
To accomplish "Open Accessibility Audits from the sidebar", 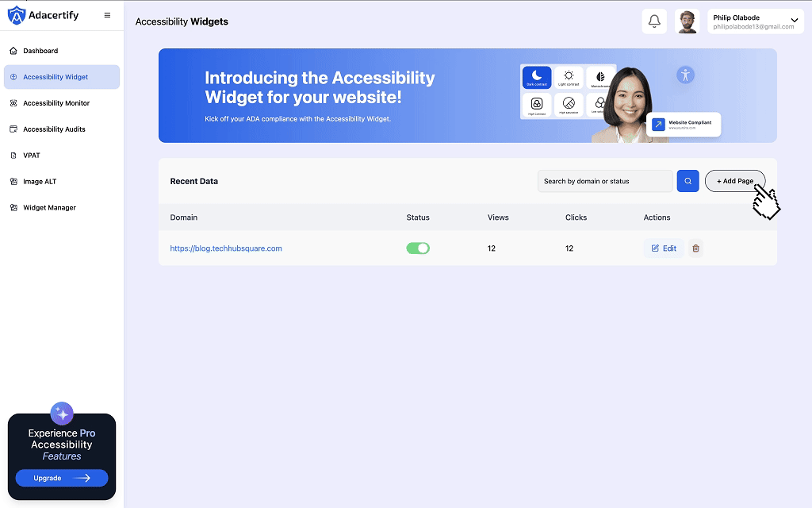I will (54, 129).
